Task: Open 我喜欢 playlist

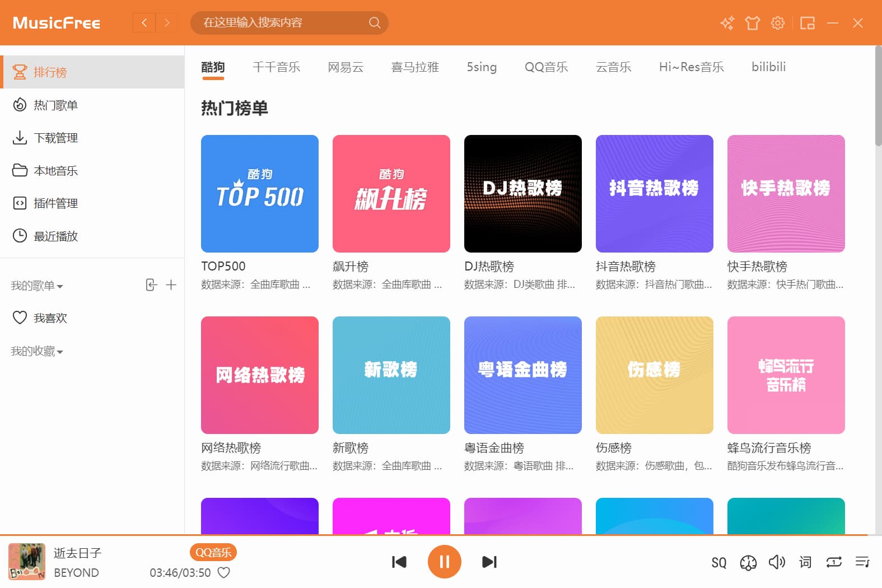Action: point(92,318)
